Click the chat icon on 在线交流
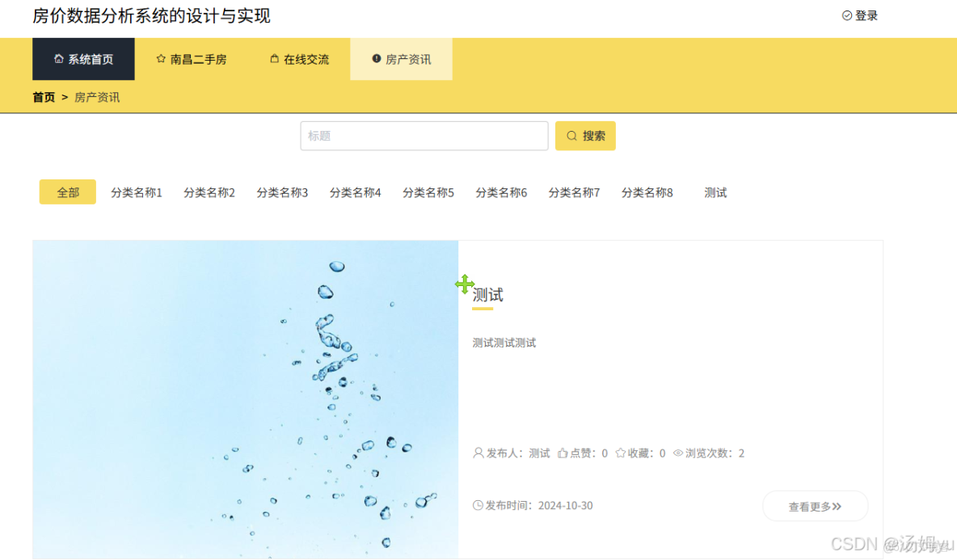 pyautogui.click(x=274, y=58)
